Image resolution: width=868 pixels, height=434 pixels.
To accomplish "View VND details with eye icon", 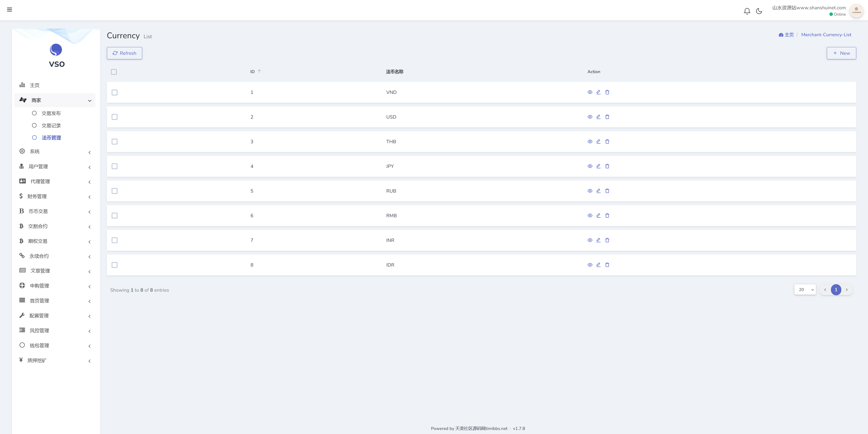I will (x=590, y=92).
